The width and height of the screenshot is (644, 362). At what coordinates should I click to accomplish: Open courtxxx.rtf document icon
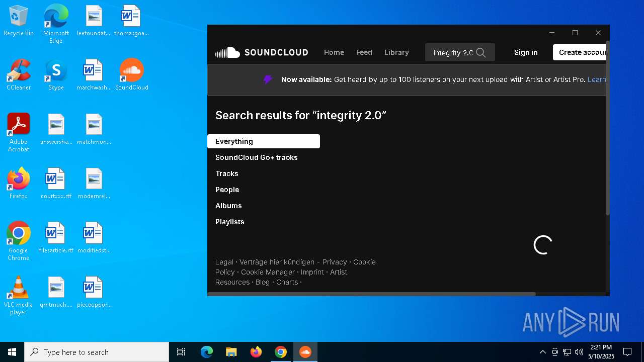[56, 184]
